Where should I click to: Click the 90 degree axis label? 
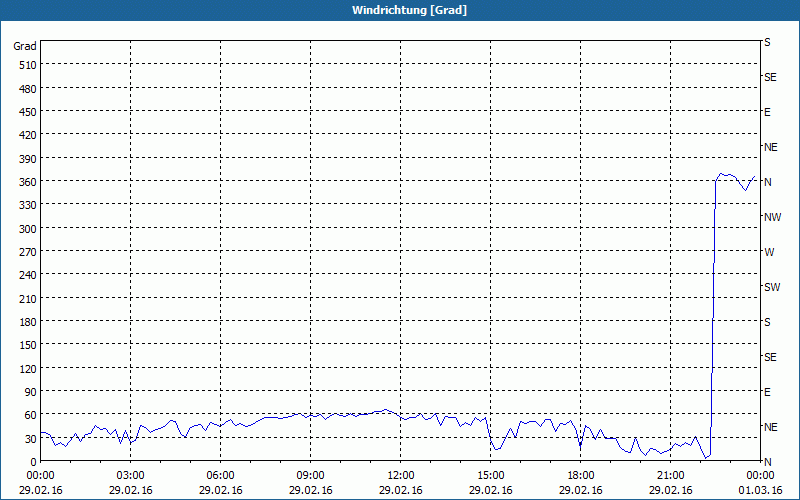coord(31,392)
